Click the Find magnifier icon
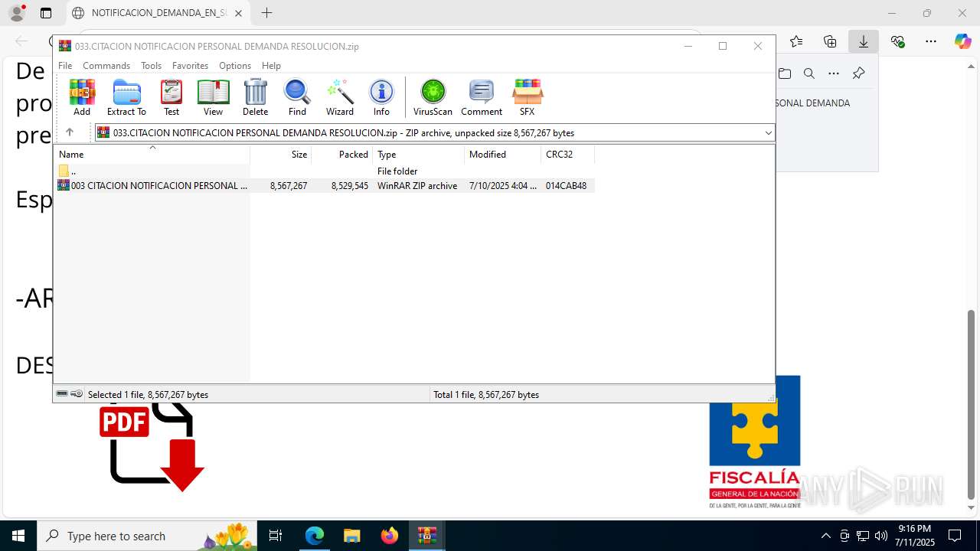The height and width of the screenshot is (551, 980). click(x=297, y=97)
